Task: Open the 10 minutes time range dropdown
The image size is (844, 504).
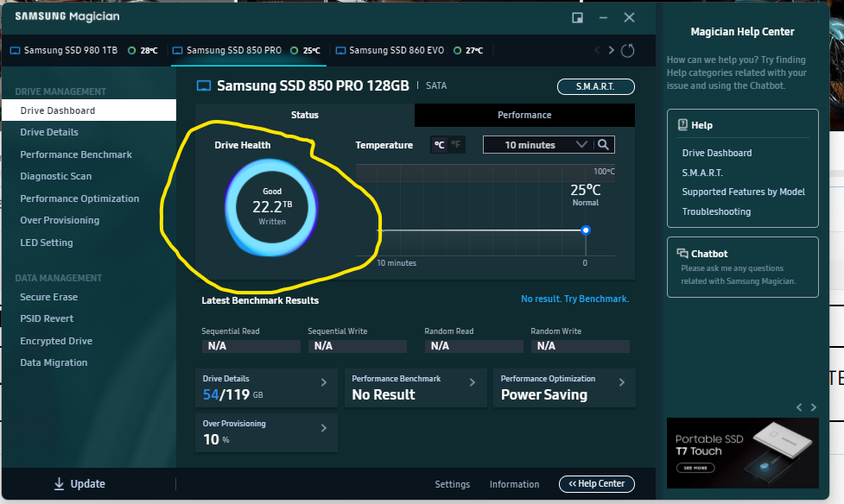Action: [538, 145]
